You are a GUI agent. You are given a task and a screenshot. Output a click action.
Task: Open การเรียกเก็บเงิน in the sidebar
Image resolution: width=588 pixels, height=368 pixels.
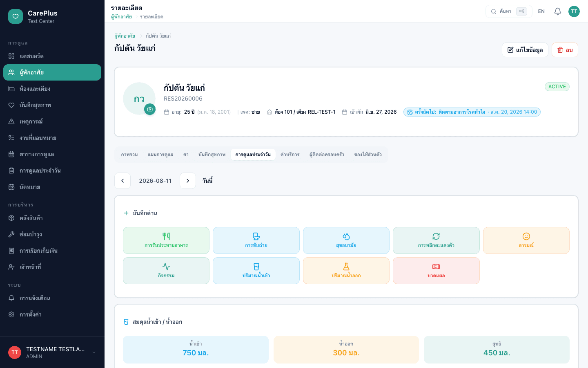coord(52,251)
